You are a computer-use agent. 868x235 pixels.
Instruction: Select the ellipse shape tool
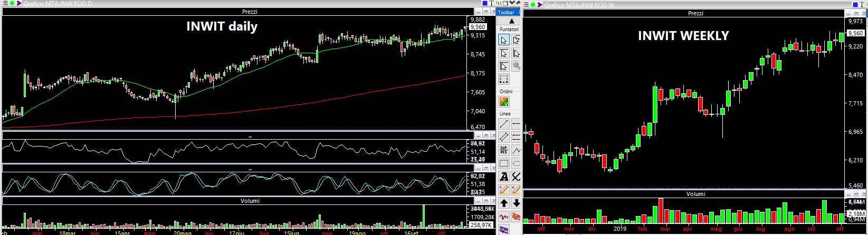[x=517, y=163]
